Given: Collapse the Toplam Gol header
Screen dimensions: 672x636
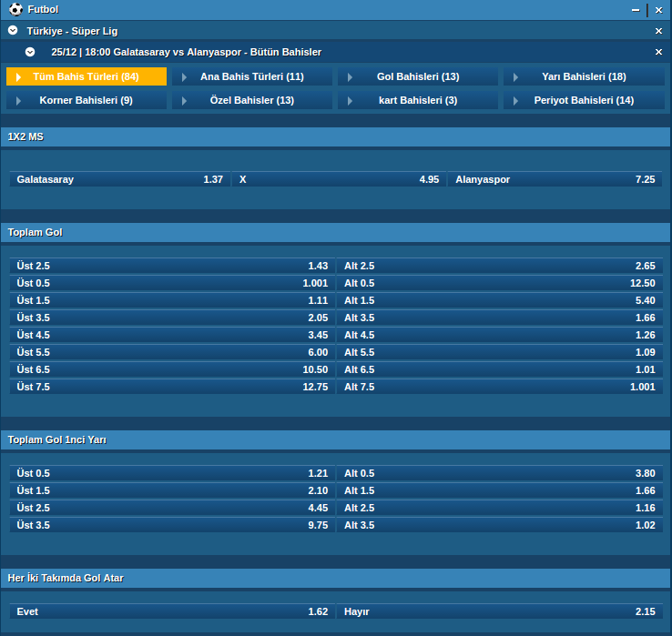Looking at the screenshot, I should point(336,233).
